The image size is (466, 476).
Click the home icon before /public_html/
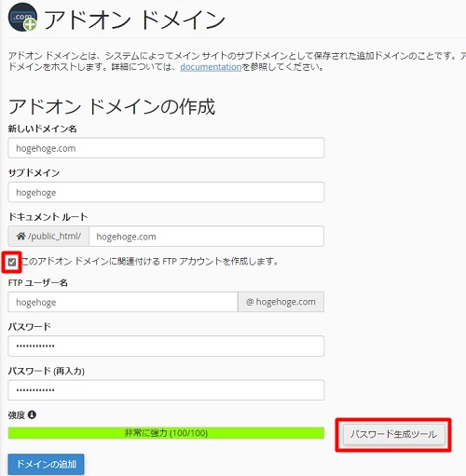tap(21, 237)
